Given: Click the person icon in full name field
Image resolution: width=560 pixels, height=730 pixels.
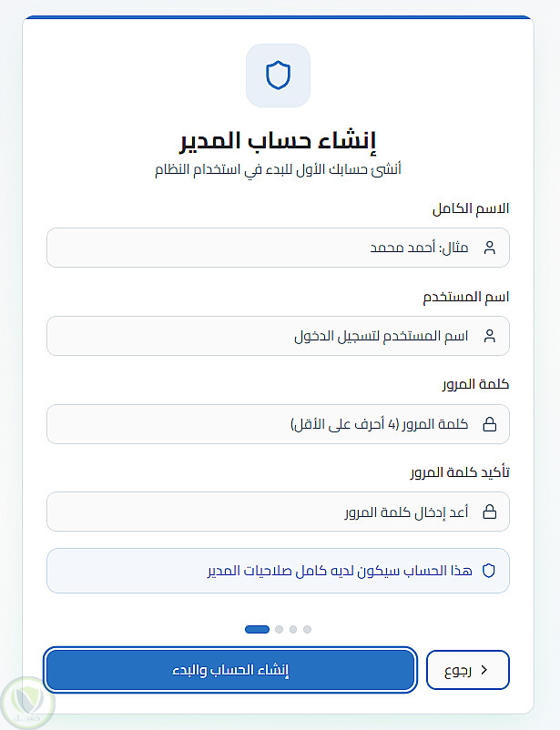Looking at the screenshot, I should point(489,248).
